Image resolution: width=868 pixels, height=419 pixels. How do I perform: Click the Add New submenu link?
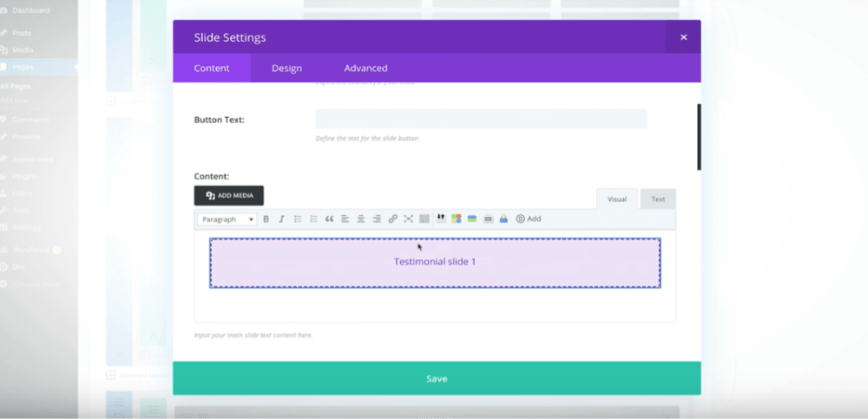[x=15, y=101]
